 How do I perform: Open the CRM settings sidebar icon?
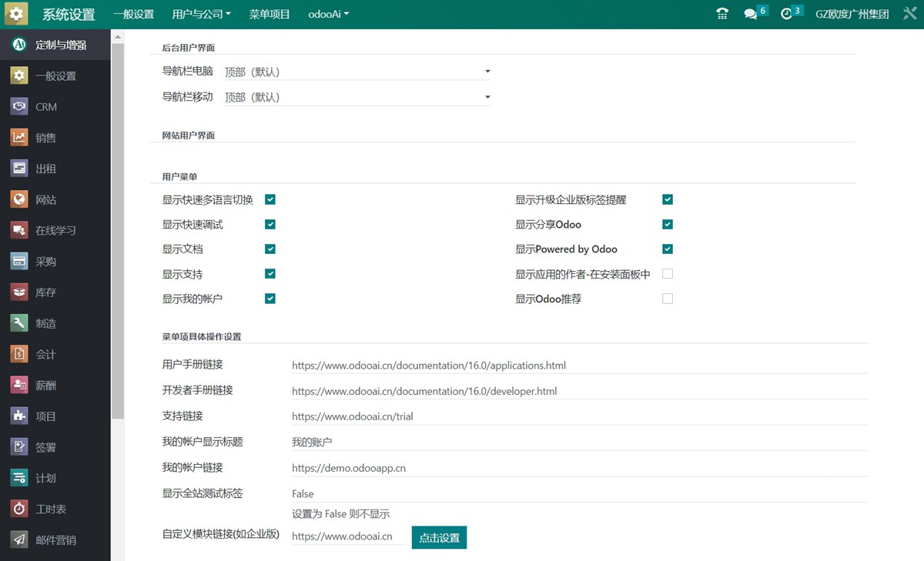pos(20,107)
